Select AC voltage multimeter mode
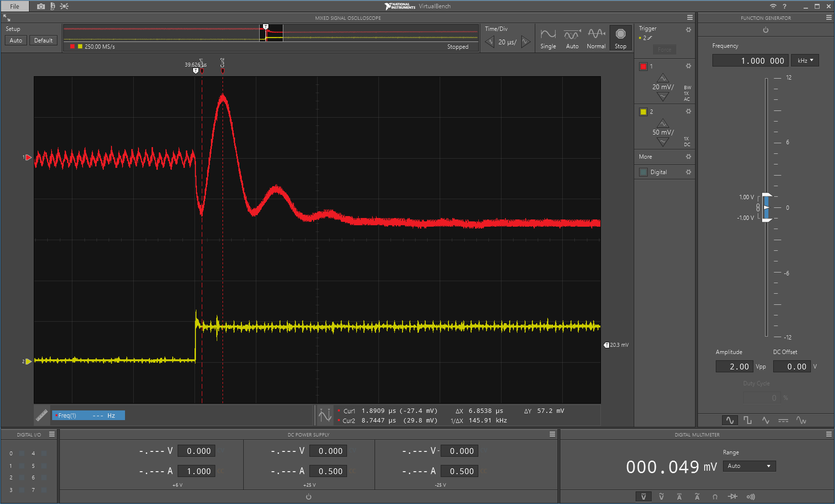835x504 pixels. 661,496
